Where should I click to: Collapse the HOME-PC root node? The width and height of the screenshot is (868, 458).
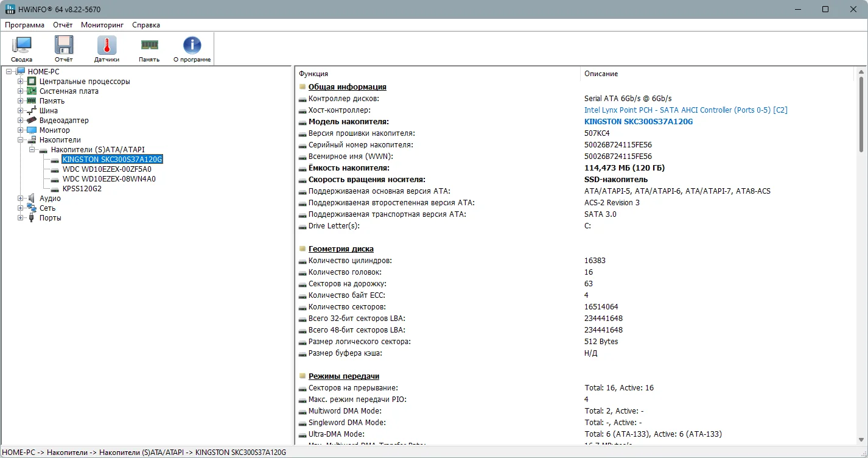click(x=9, y=72)
